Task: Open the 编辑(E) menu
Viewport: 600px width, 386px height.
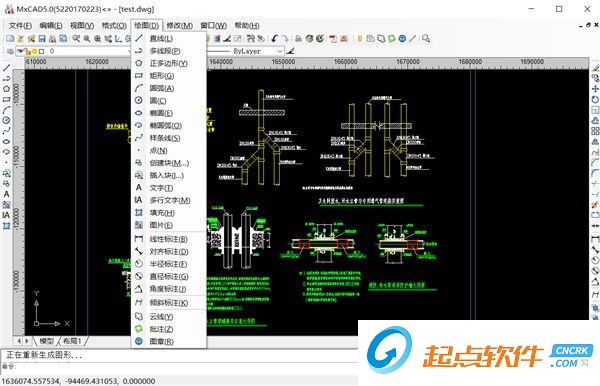Action: click(51, 26)
